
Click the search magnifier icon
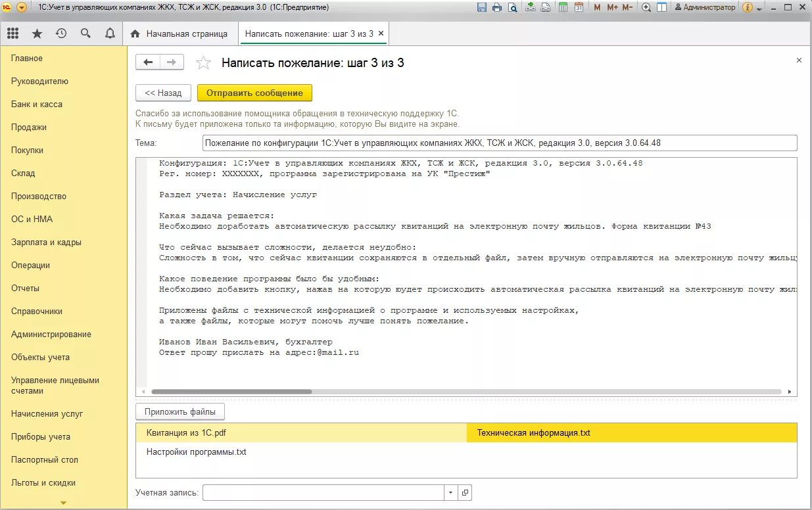pyautogui.click(x=85, y=34)
